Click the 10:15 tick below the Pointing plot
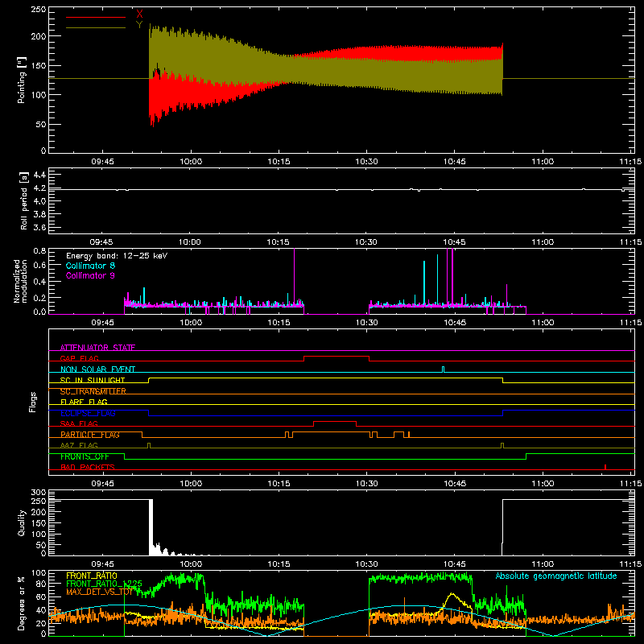The image size is (644, 644). 279,162
